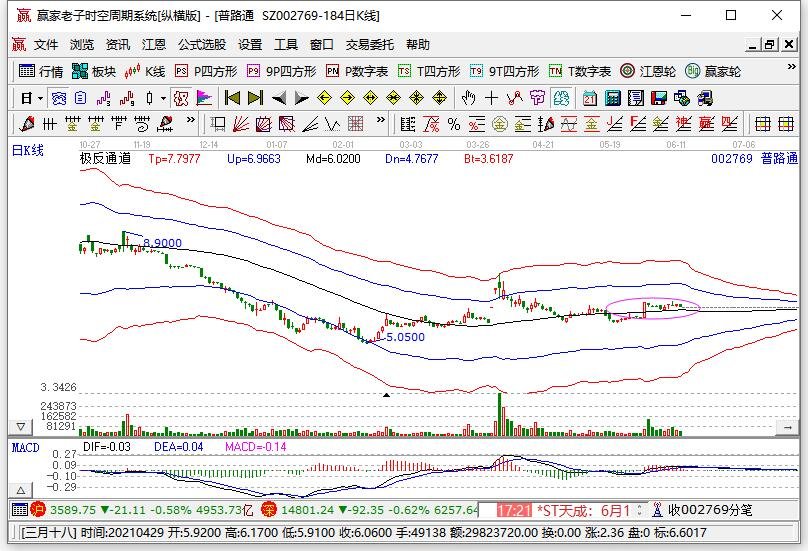Open the P四方形 tool
This screenshot has width=808, height=551.
coord(206,72)
